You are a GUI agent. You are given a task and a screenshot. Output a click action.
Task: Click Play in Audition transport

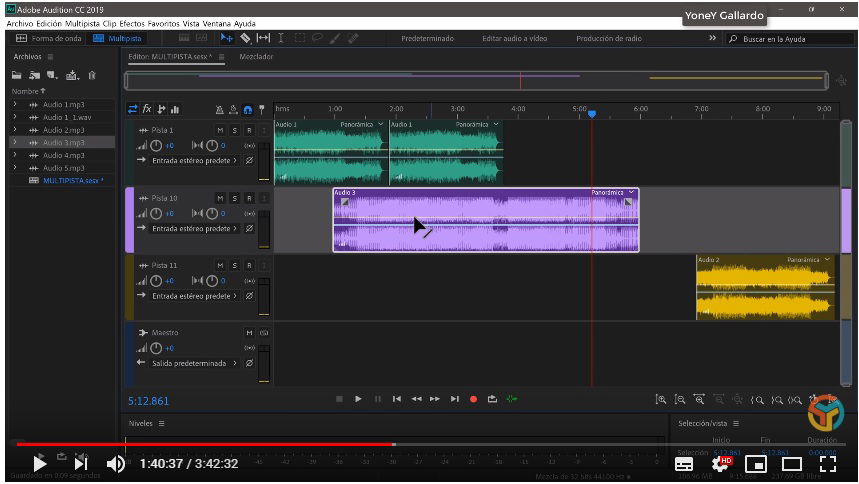pos(358,399)
